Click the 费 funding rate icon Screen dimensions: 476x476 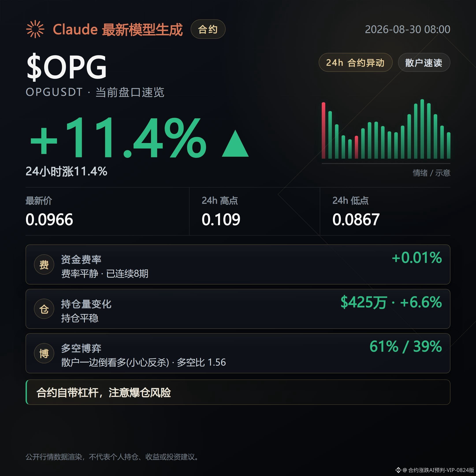point(44,265)
